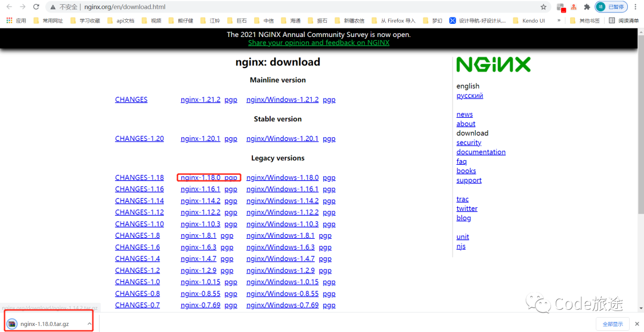Open the 设计导航 bookmark
The image size is (644, 332).
[477, 20]
